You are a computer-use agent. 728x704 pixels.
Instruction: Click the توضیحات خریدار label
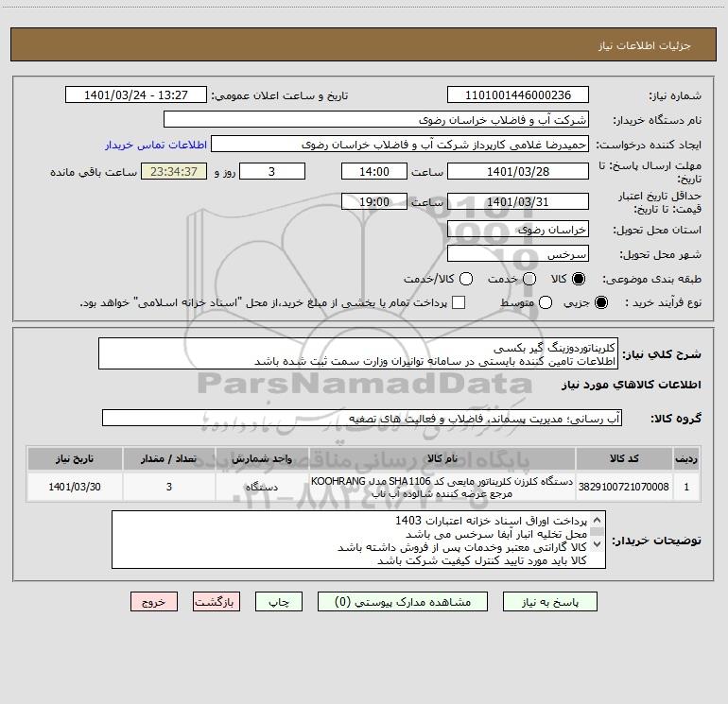[656, 541]
